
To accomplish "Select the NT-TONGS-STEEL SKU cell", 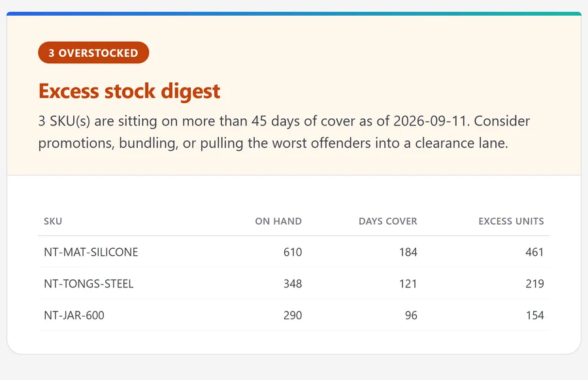I will [88, 283].
